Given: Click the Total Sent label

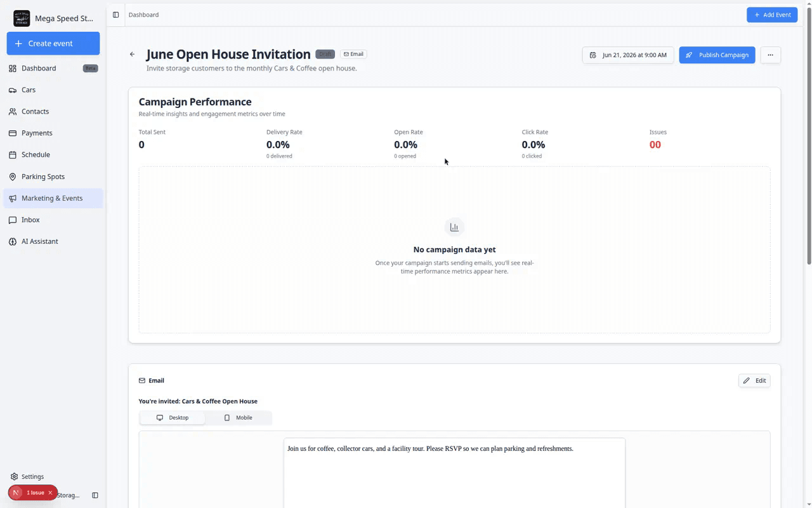Looking at the screenshot, I should 152,132.
